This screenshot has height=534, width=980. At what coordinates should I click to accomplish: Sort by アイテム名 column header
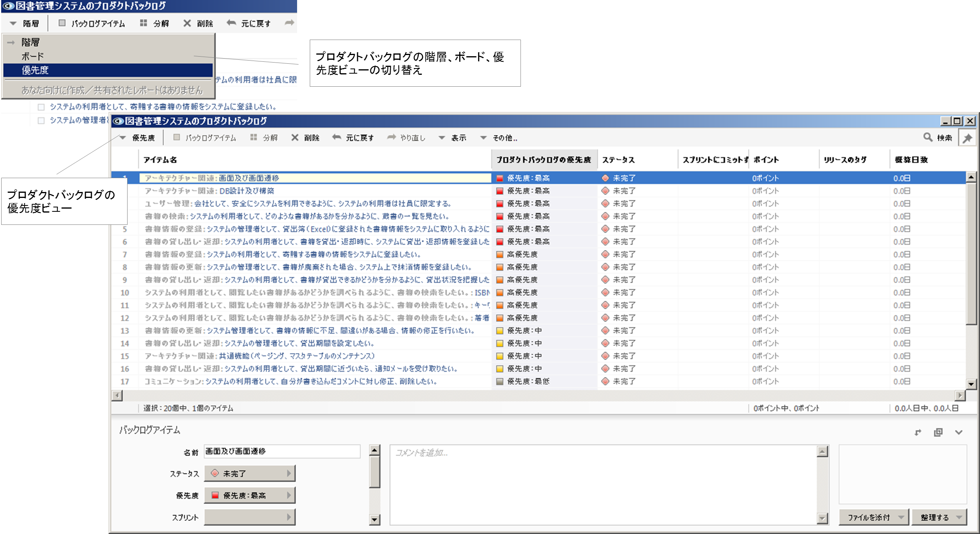pos(315,160)
